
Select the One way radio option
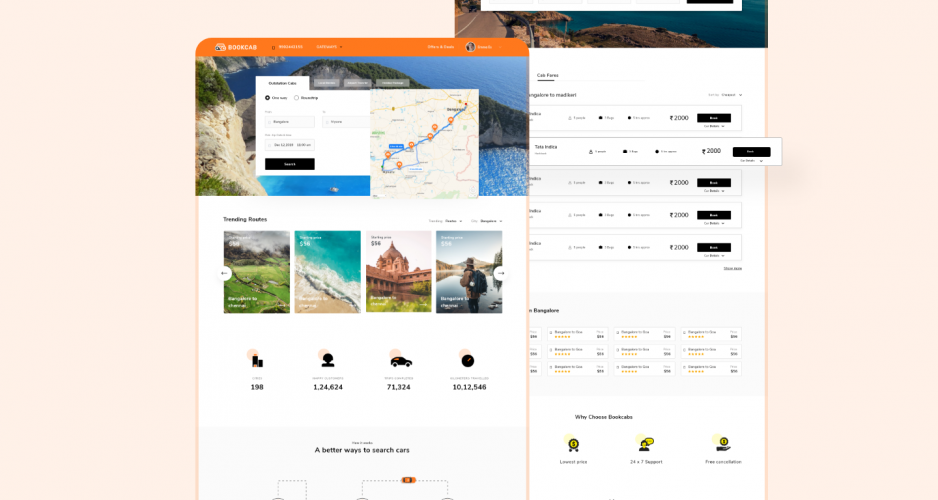click(x=267, y=97)
